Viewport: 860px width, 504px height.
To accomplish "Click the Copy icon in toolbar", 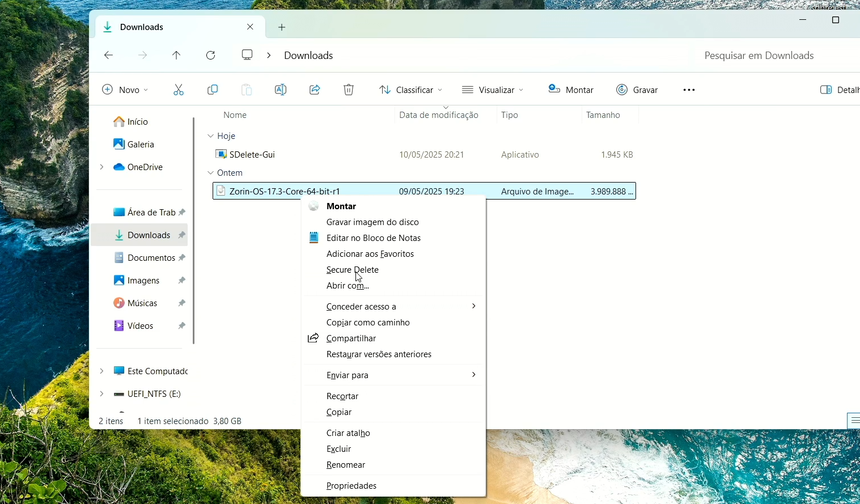I will pos(213,90).
